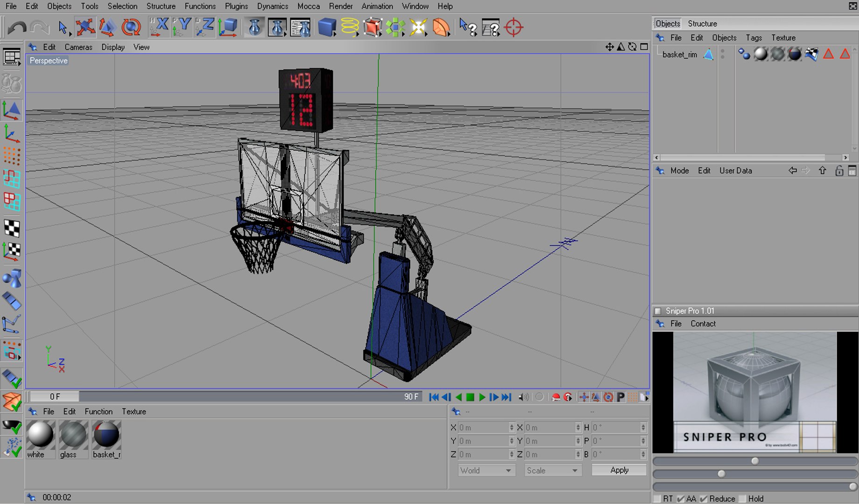Add a Bend deformer object
The width and height of the screenshot is (859, 504).
pyautogui.click(x=441, y=28)
